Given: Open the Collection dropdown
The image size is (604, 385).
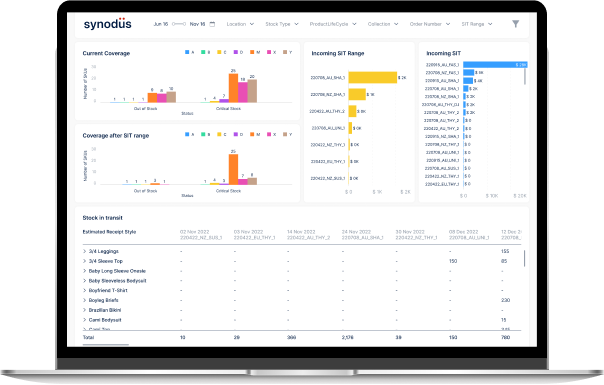Looking at the screenshot, I should pyautogui.click(x=383, y=24).
